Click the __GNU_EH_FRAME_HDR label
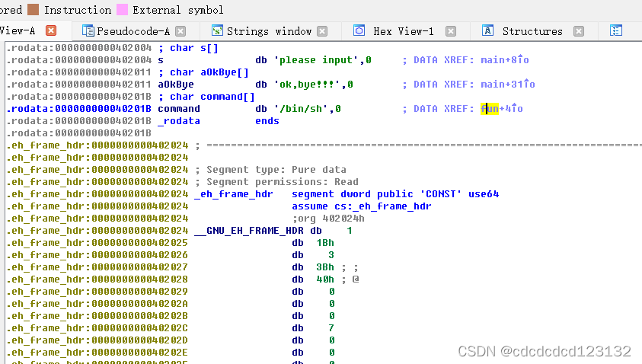Viewport: 642px width, 364px height. pyautogui.click(x=249, y=231)
